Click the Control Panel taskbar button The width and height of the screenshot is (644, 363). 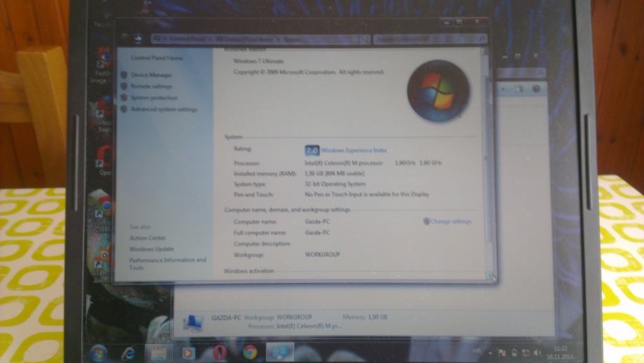pyautogui.click(x=280, y=352)
